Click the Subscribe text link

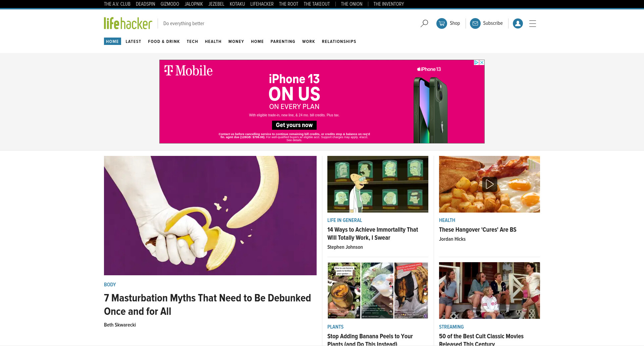493,23
